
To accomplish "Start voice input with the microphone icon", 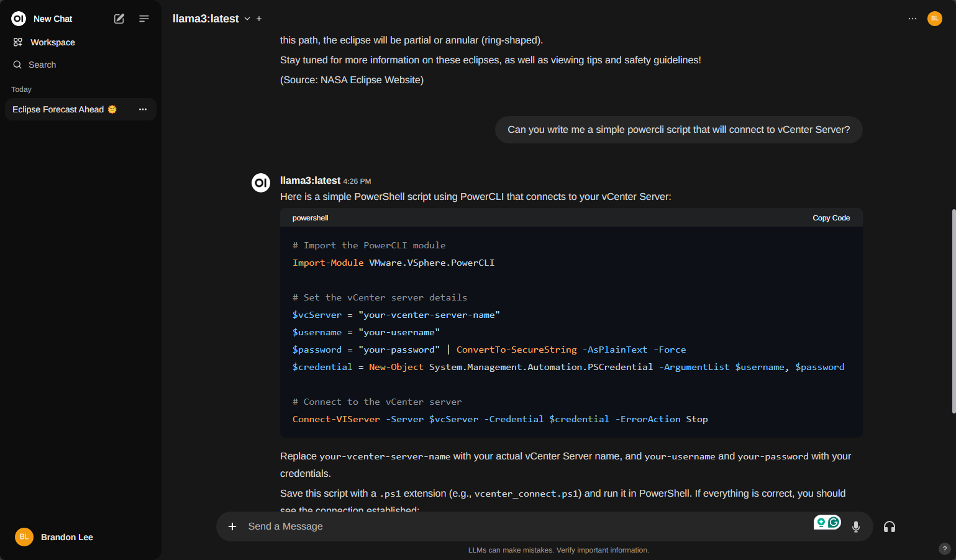I will 856,527.
